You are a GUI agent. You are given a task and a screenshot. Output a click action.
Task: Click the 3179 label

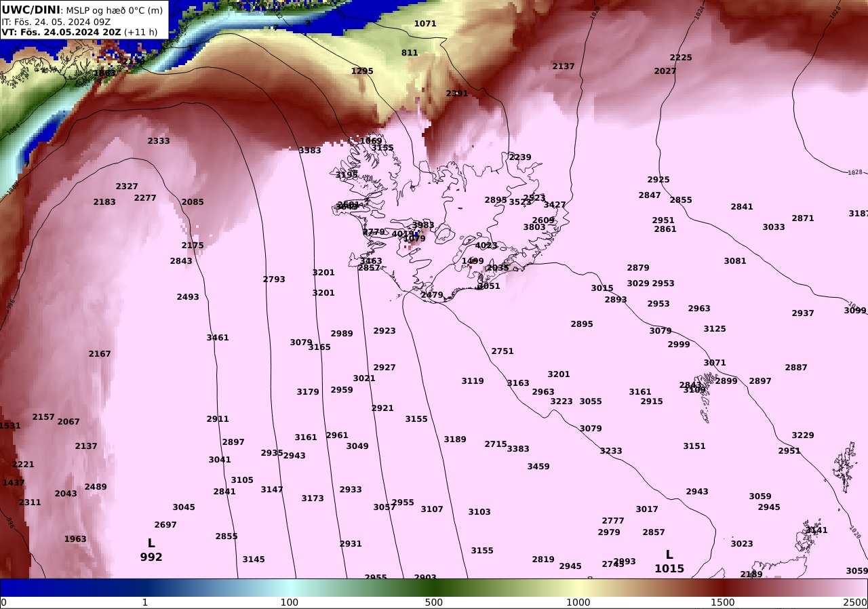308,392
